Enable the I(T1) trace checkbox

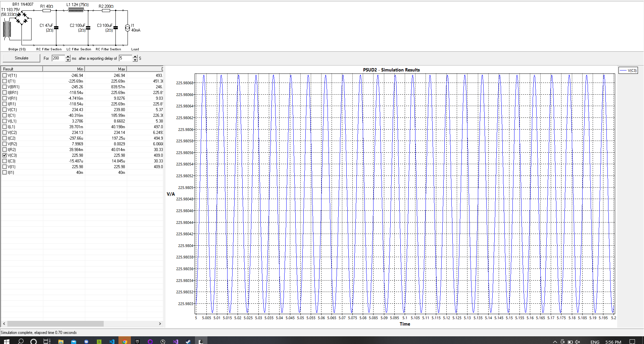coord(5,81)
